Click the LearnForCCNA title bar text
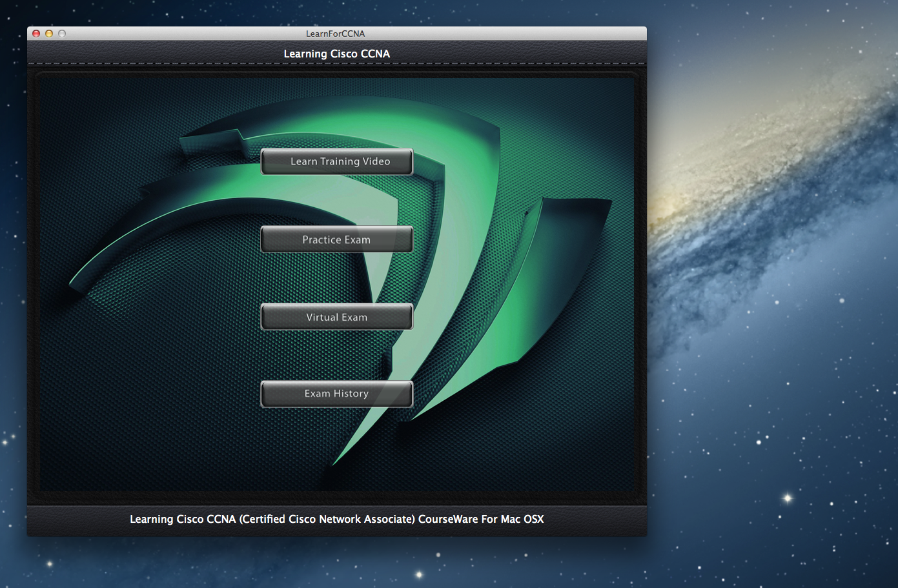 (336, 34)
